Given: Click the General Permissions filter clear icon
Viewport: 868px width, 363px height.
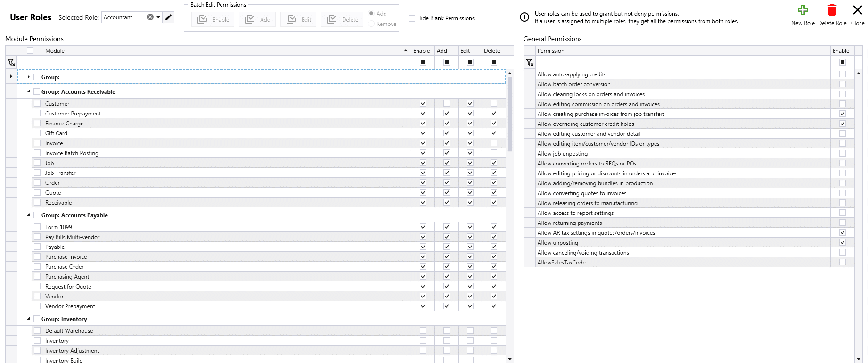Looking at the screenshot, I should [x=530, y=63].
